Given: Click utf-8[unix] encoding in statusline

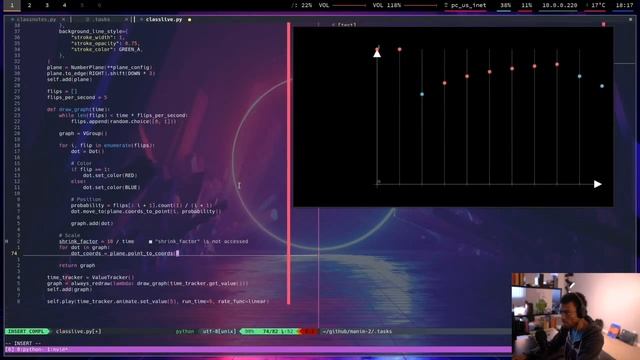Looking at the screenshot, I should click(x=219, y=331).
